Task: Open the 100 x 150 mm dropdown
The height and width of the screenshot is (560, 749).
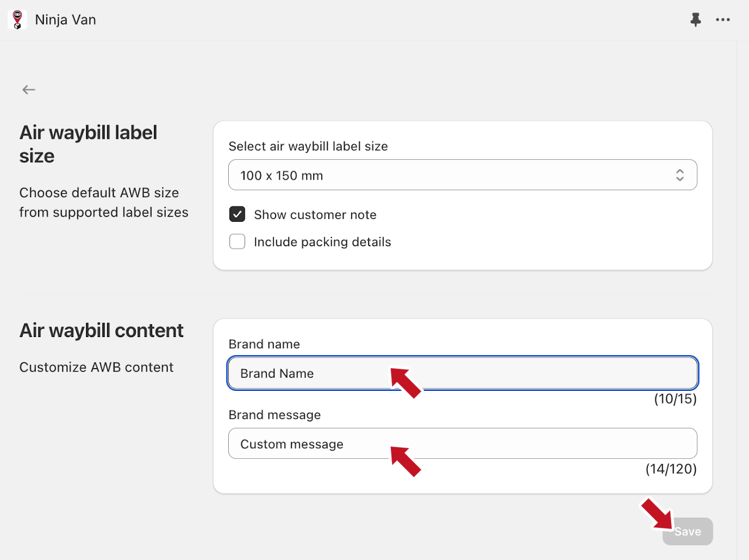Action: [x=456, y=175]
